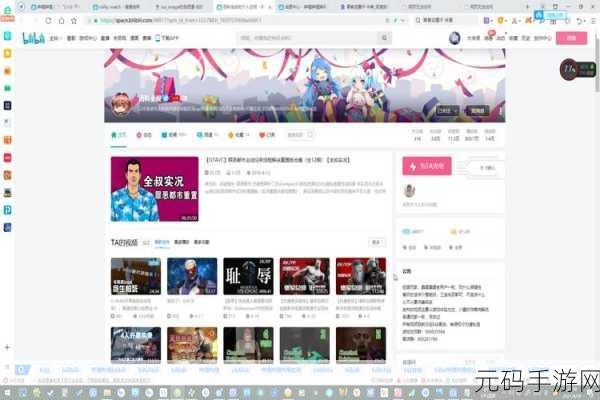Open the 全叔实况 罪恶都市重置 featured video thumbnail
Screen dimensions: 600x400
pyautogui.click(x=155, y=189)
